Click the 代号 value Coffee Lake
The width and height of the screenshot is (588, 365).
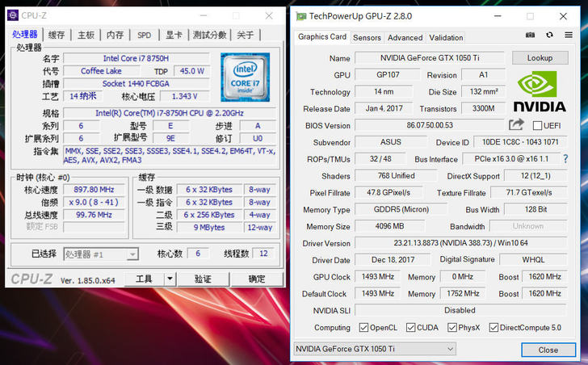[101, 71]
